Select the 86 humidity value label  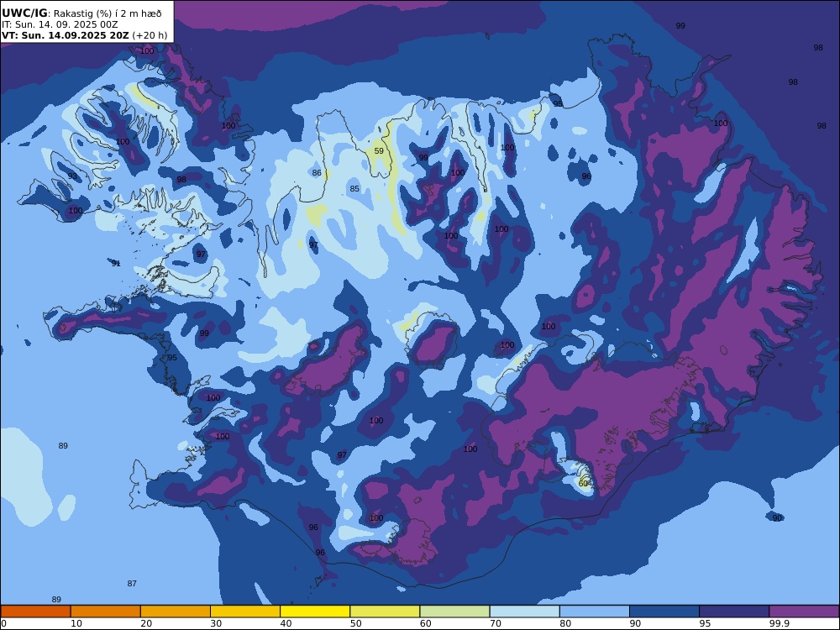(318, 172)
